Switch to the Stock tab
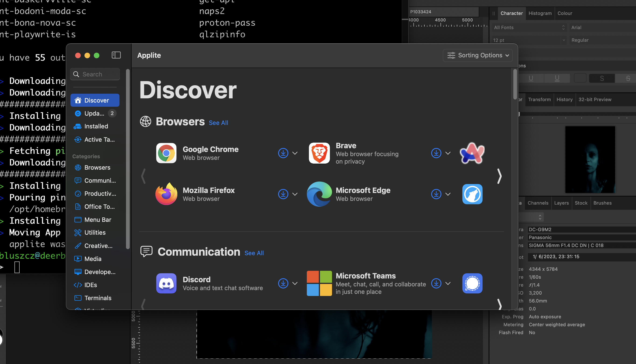 click(x=581, y=203)
